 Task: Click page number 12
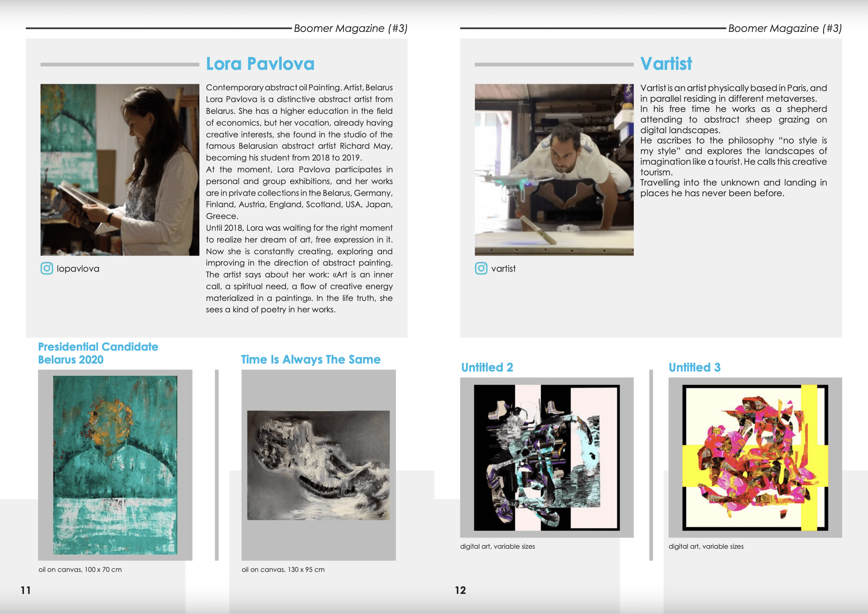click(x=460, y=590)
